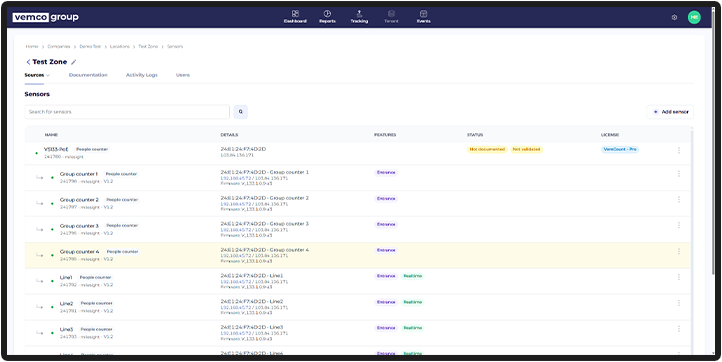
Task: Open the three-dot menu for Line1 row
Action: pyautogui.click(x=679, y=277)
